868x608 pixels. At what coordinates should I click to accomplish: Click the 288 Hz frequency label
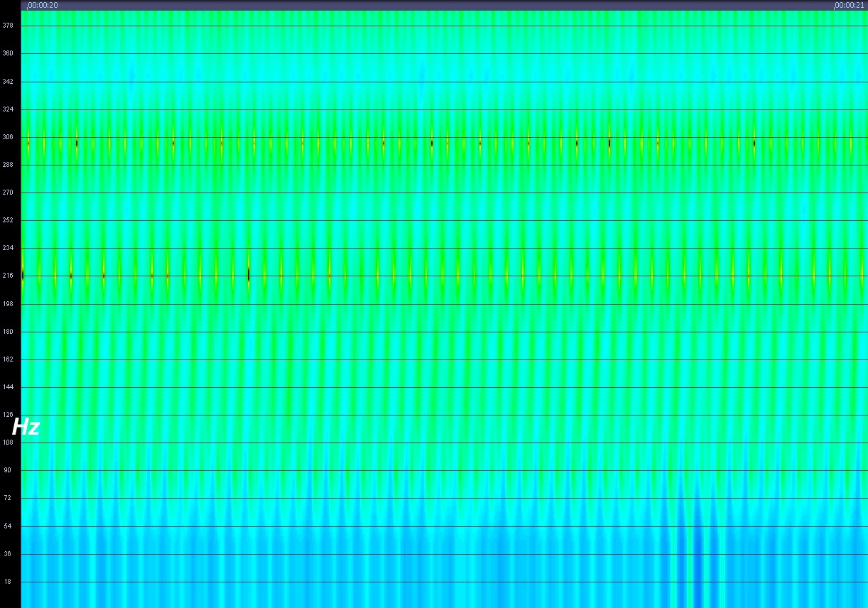coord(9,165)
